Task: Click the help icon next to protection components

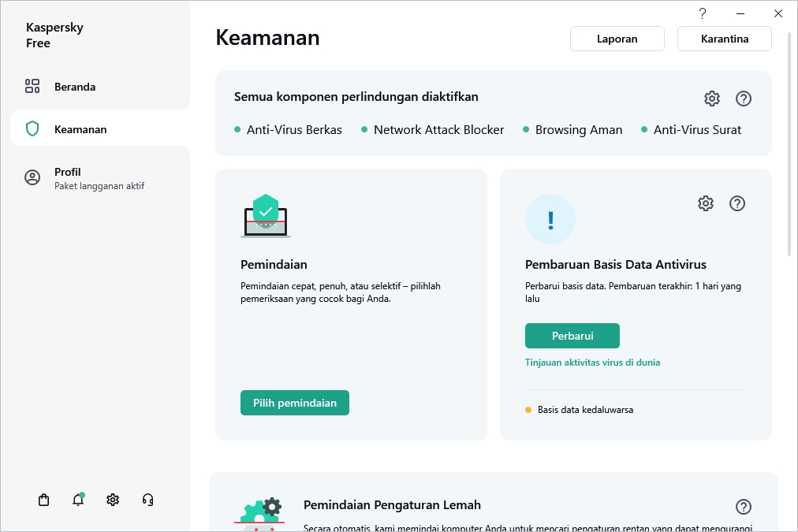Action: coord(743,99)
